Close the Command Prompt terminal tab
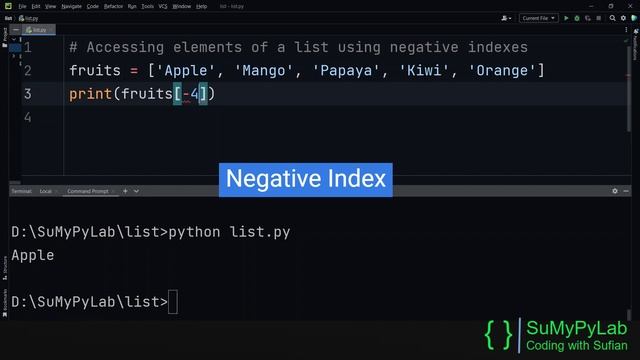This screenshot has height=360, width=640. point(113,191)
